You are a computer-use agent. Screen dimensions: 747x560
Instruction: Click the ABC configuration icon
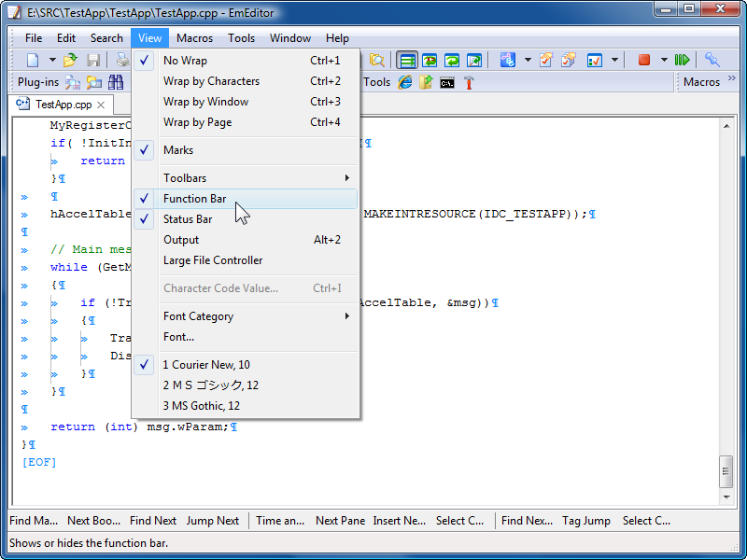507,61
